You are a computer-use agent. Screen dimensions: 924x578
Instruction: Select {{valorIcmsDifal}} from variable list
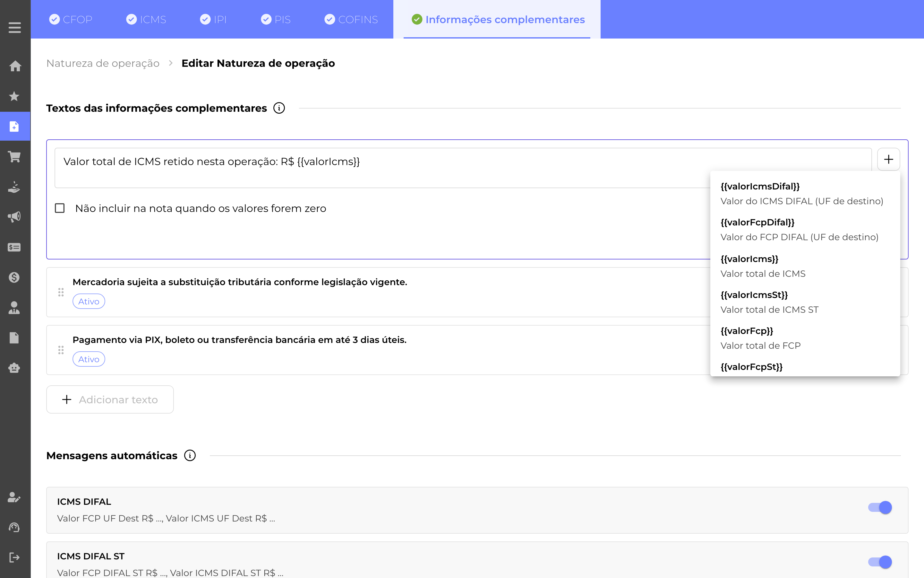tap(805, 193)
